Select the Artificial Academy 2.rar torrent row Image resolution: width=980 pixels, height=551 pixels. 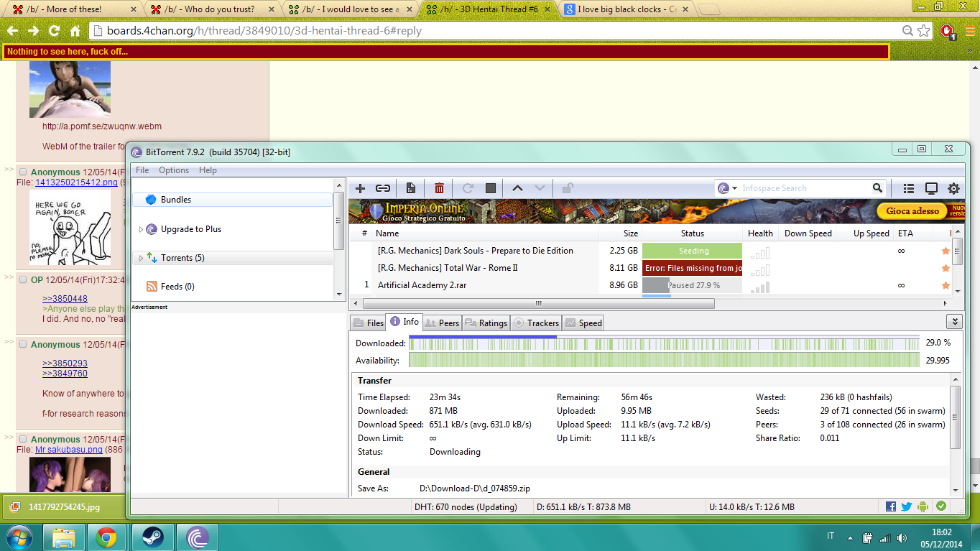coord(650,285)
